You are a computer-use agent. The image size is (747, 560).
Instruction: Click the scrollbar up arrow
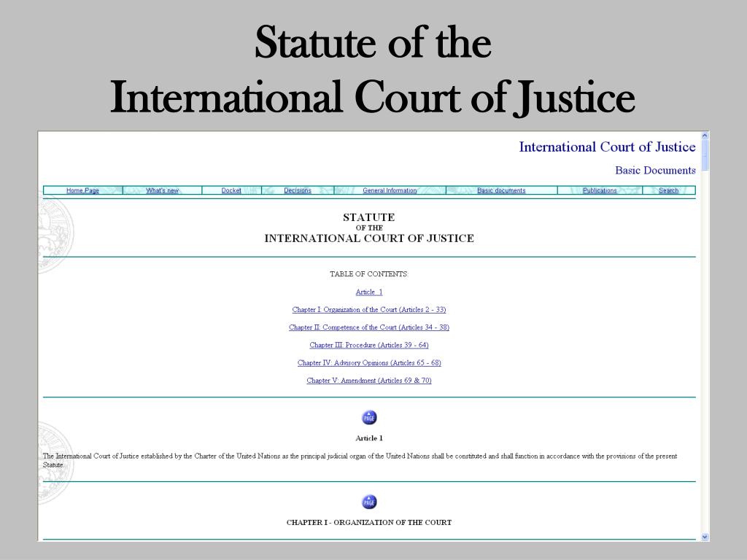coord(705,136)
